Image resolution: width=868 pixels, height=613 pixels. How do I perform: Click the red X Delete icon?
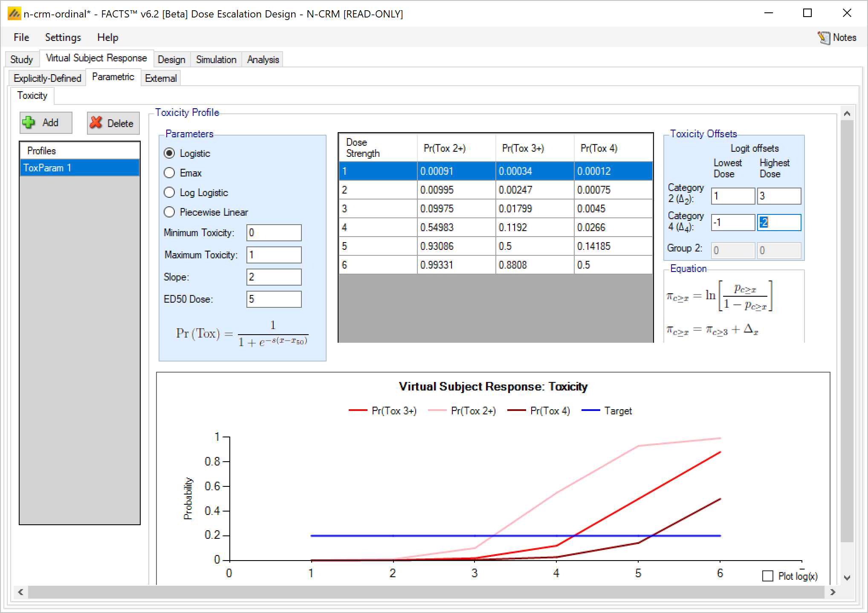coord(96,123)
